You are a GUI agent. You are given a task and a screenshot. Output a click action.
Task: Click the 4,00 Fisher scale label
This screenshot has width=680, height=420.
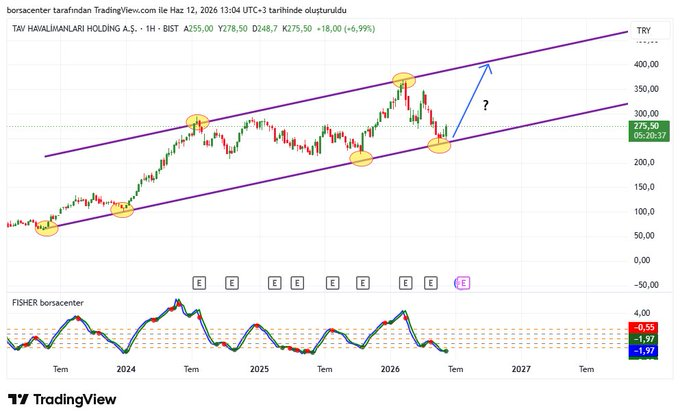(x=642, y=313)
